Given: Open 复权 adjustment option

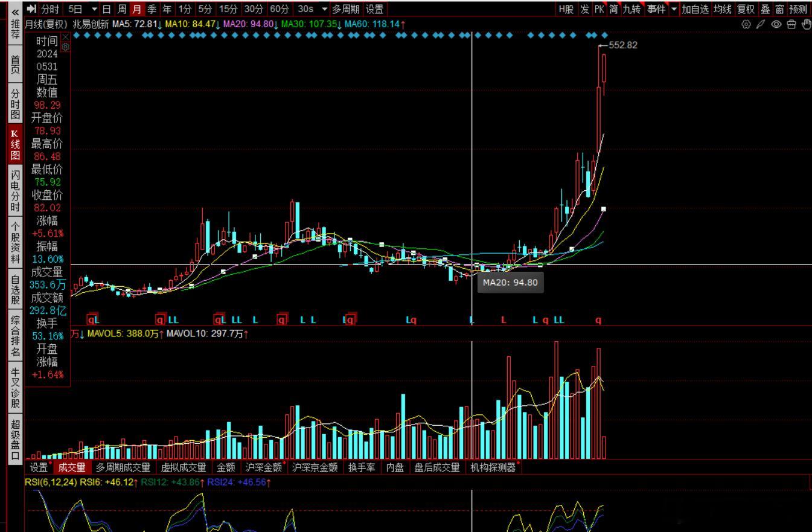Looking at the screenshot, I should coord(746,9).
